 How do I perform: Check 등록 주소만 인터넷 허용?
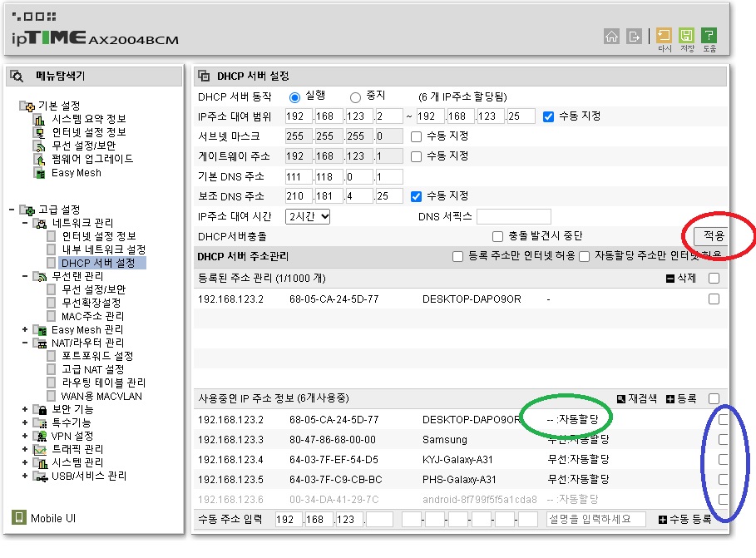457,257
